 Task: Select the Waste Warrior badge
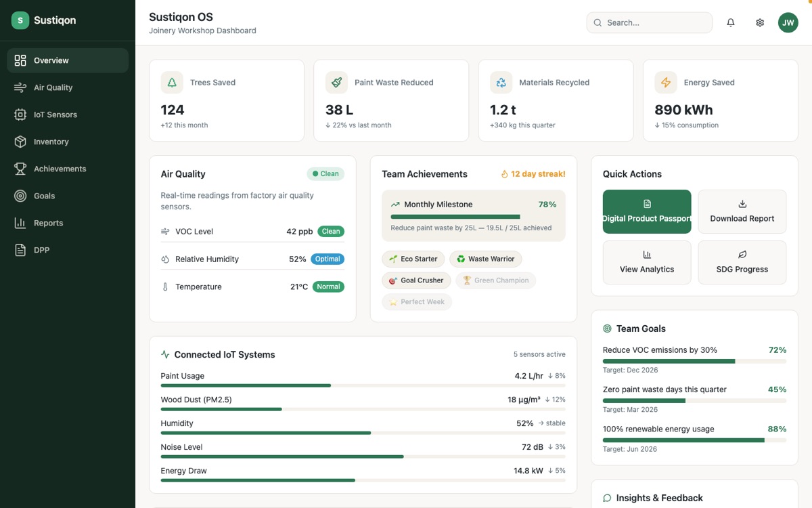pyautogui.click(x=486, y=259)
